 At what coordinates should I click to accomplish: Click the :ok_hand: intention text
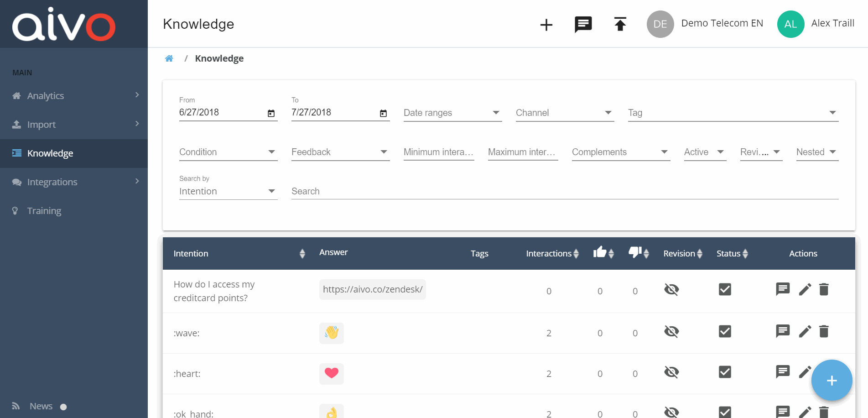[x=193, y=414]
